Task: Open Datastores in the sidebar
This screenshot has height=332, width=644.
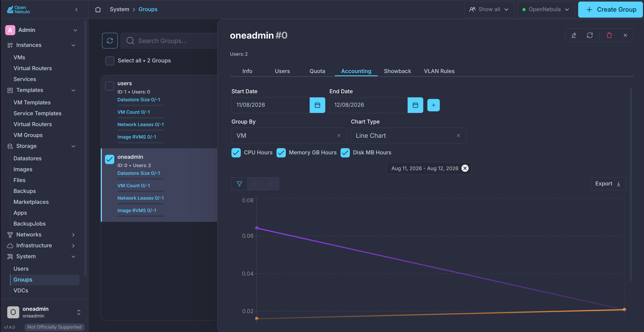Action: coord(27,158)
